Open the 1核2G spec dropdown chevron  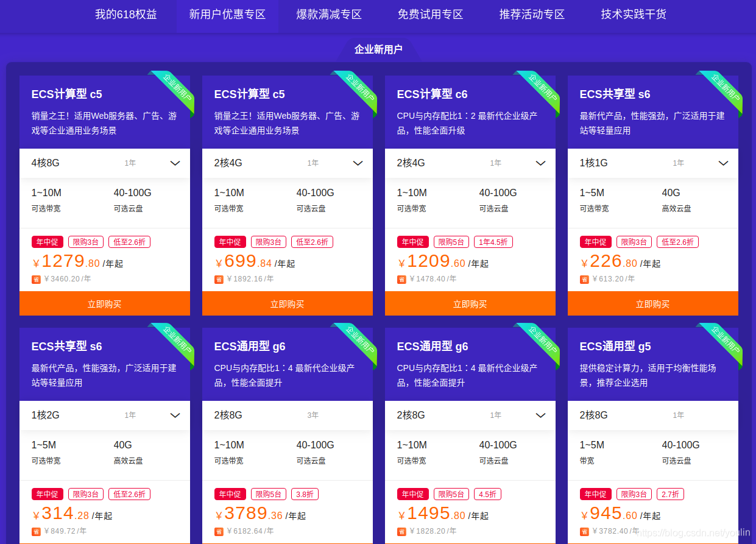(x=175, y=415)
